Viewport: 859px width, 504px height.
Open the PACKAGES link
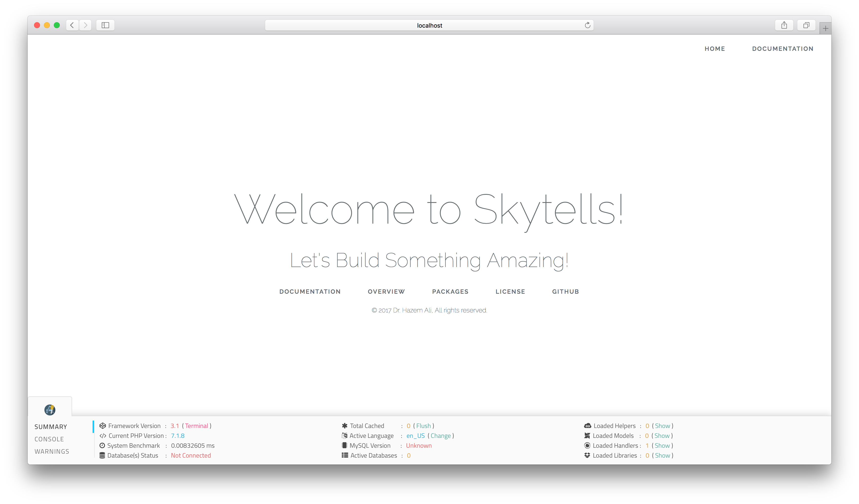[x=450, y=292]
